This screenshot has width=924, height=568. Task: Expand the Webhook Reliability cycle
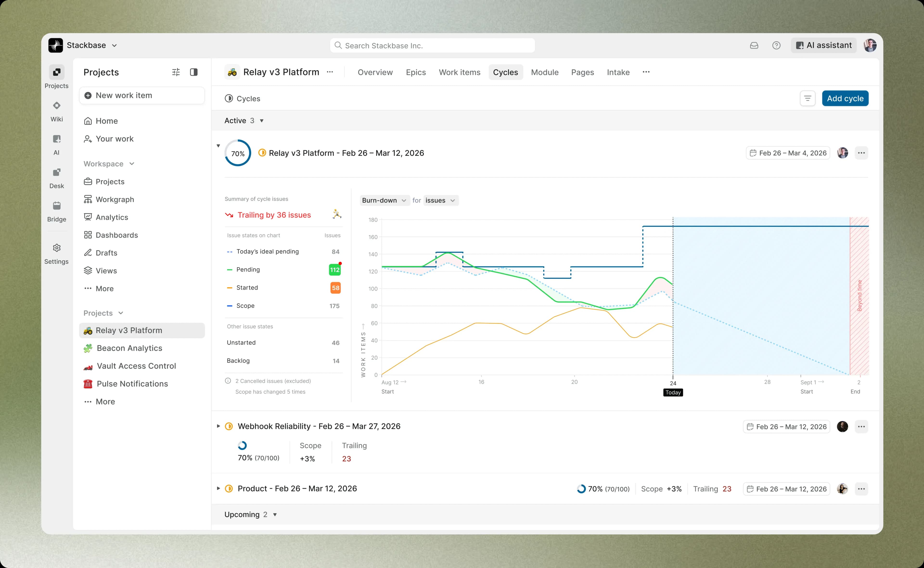[x=218, y=426]
